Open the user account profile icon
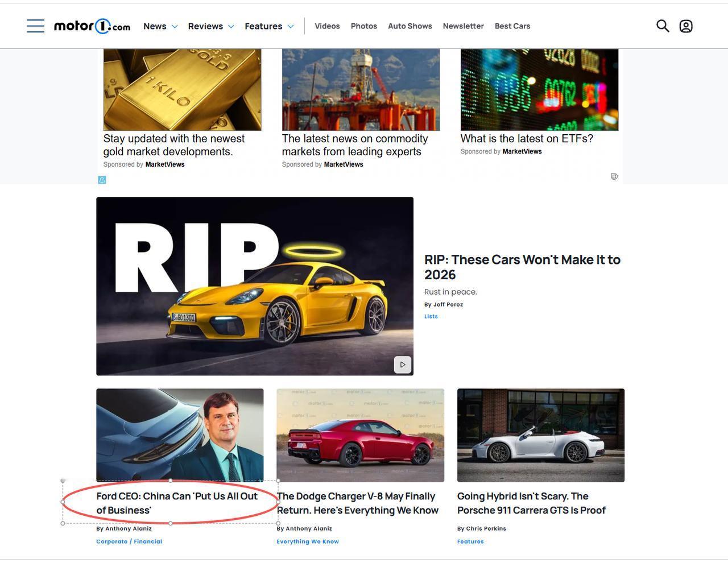Image resolution: width=728 pixels, height=571 pixels. coord(686,26)
